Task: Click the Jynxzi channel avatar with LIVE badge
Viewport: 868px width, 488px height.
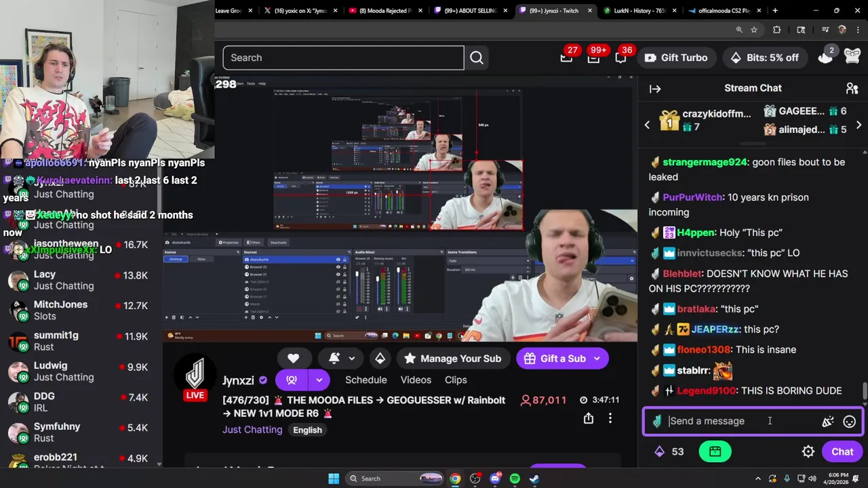Action: [x=195, y=376]
